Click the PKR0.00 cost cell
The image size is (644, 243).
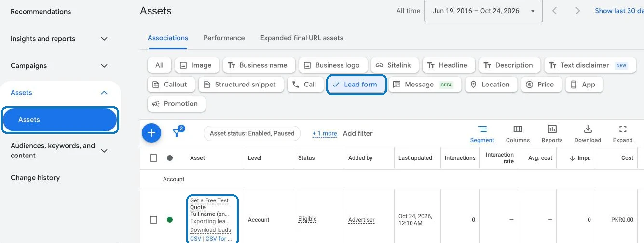pos(622,220)
